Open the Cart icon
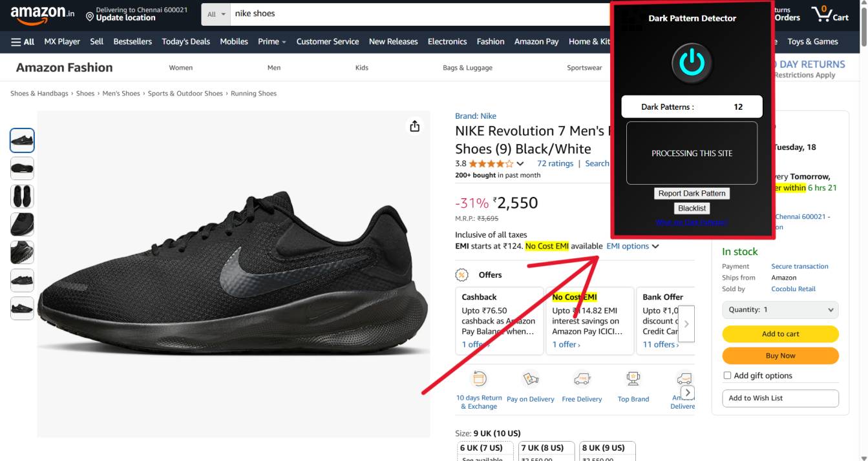This screenshot has width=868, height=461. [x=831, y=14]
